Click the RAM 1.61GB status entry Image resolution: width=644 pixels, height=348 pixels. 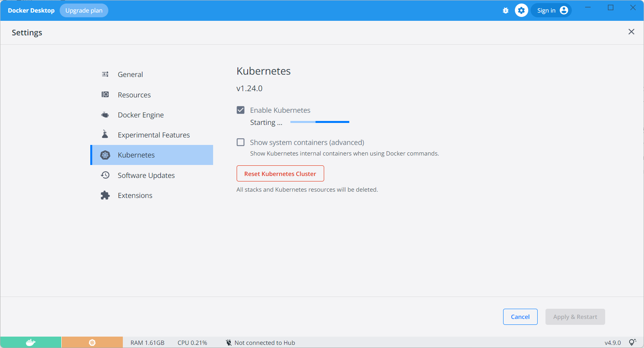coord(148,343)
